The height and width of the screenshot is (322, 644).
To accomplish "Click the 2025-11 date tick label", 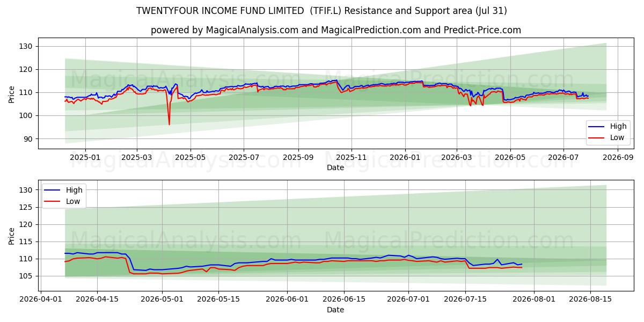I will (x=352, y=158).
